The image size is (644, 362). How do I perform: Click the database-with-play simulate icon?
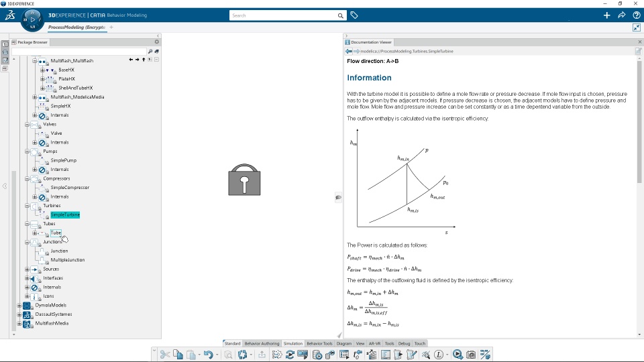(x=317, y=354)
